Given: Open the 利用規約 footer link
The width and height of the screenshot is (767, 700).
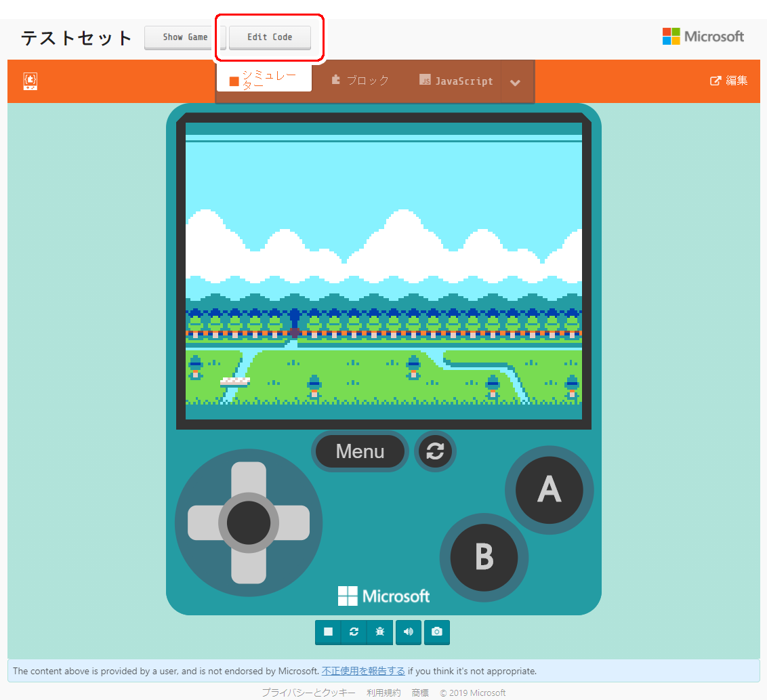Looking at the screenshot, I should [383, 693].
